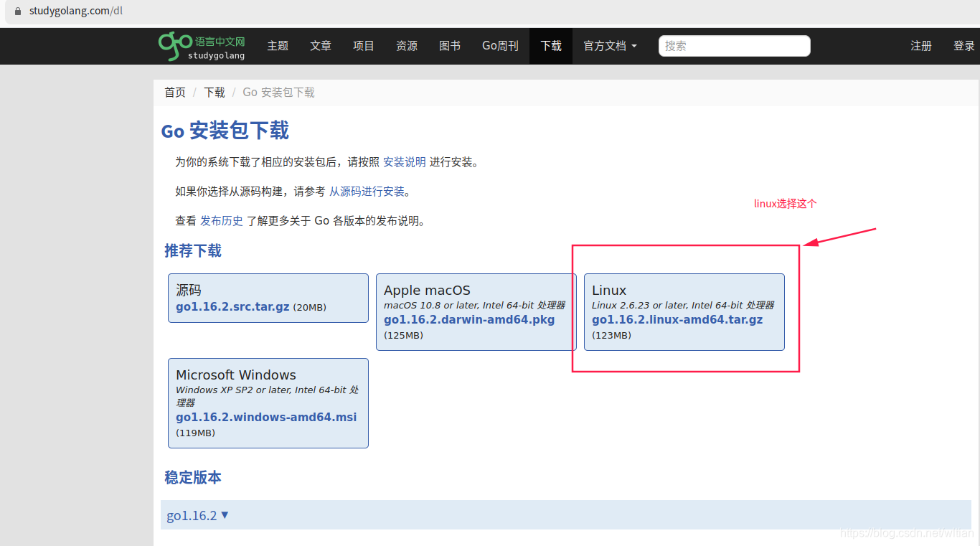Screen dimensions: 980x546
Task: Click the Linux card title
Action: [609, 291]
